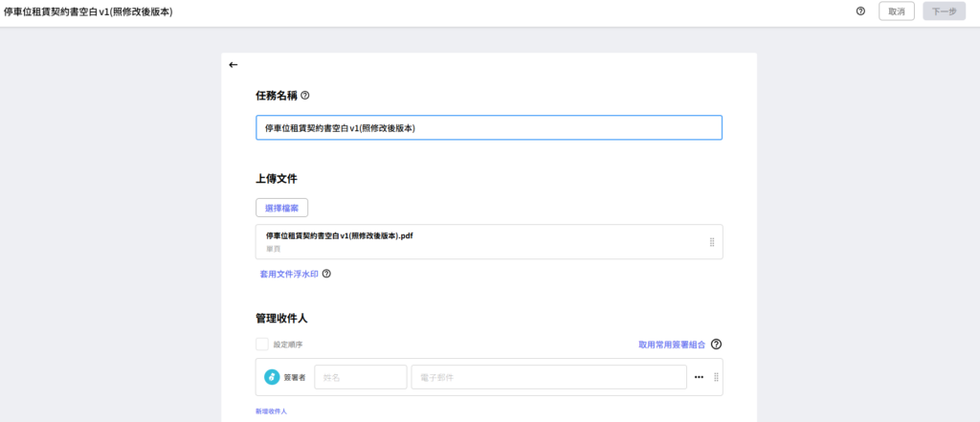Click drag handle on signer recipient row
The width and height of the screenshot is (980, 422).
pos(716,377)
